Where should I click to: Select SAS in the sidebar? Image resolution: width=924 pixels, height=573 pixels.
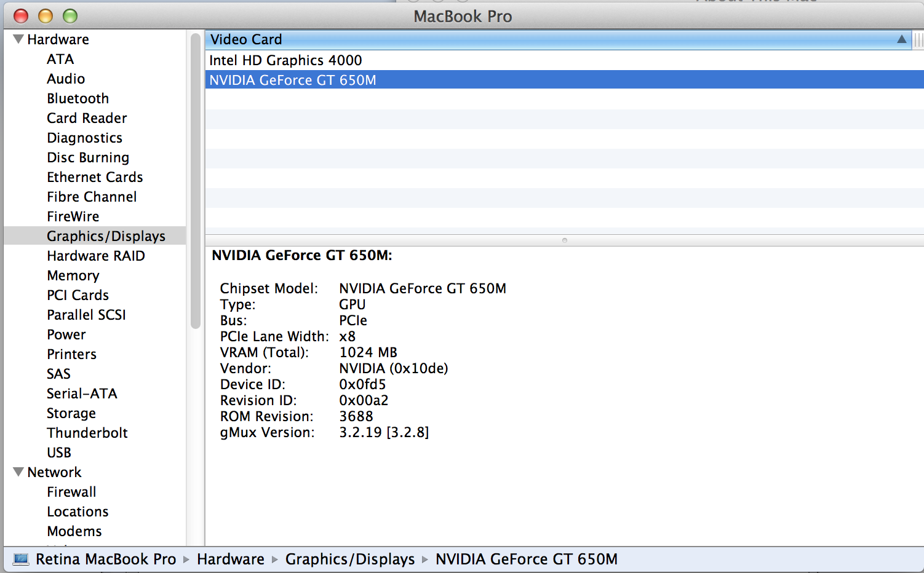coord(58,374)
